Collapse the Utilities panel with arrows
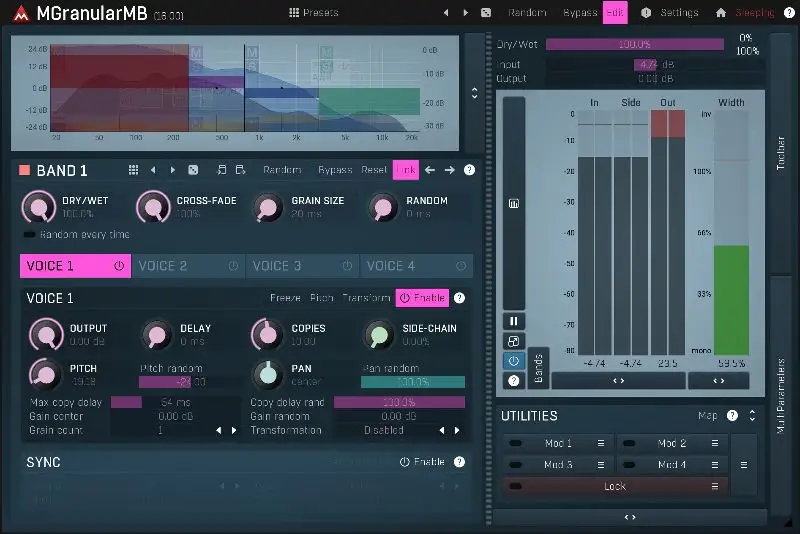Viewport: 800px width, 534px height. (752, 416)
